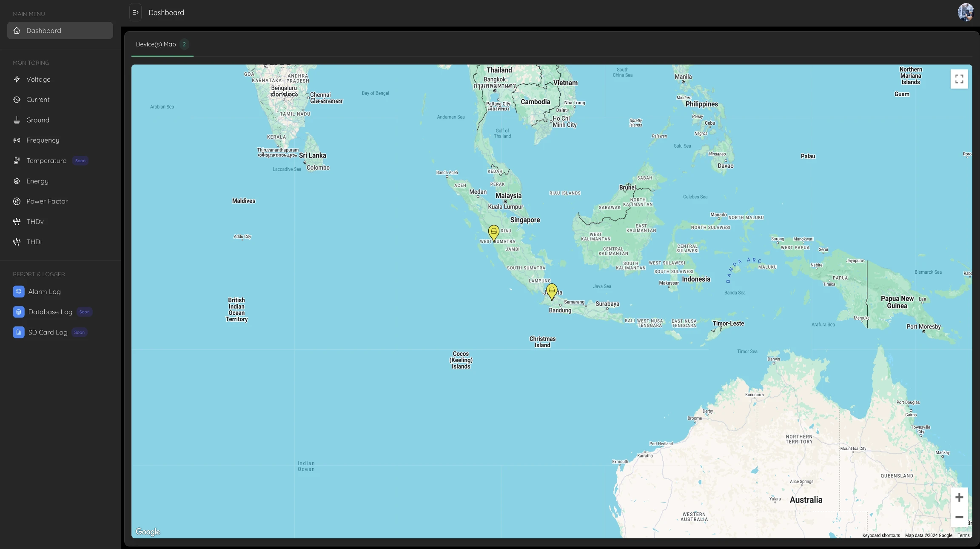Click the Database Log entry

click(x=50, y=312)
